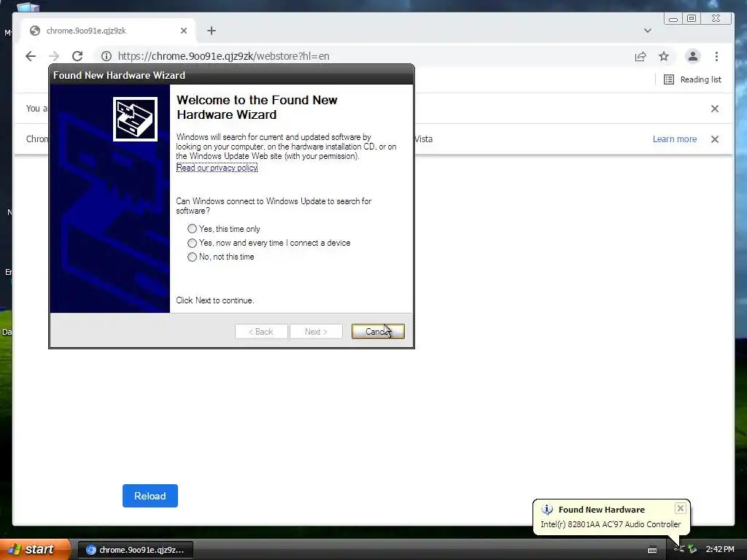Image resolution: width=747 pixels, height=560 pixels.
Task: Close the chrome.9oo91e.qjz9zk tab
Action: coord(184,31)
